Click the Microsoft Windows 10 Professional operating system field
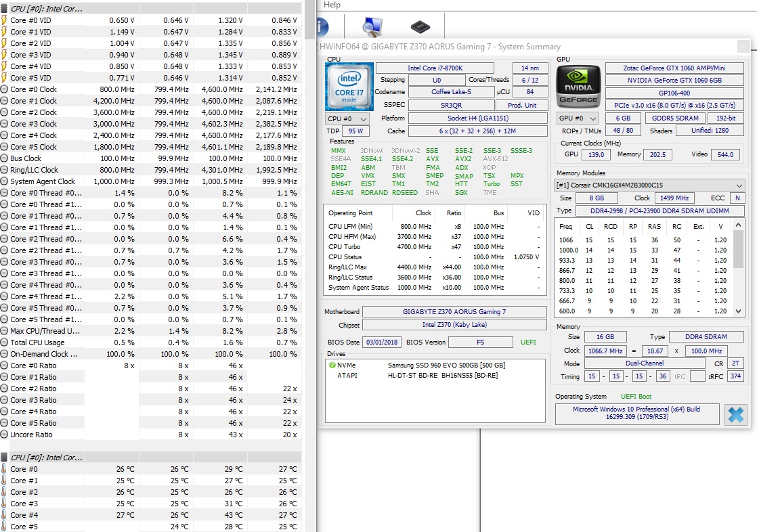780x532 pixels. pyautogui.click(x=637, y=413)
